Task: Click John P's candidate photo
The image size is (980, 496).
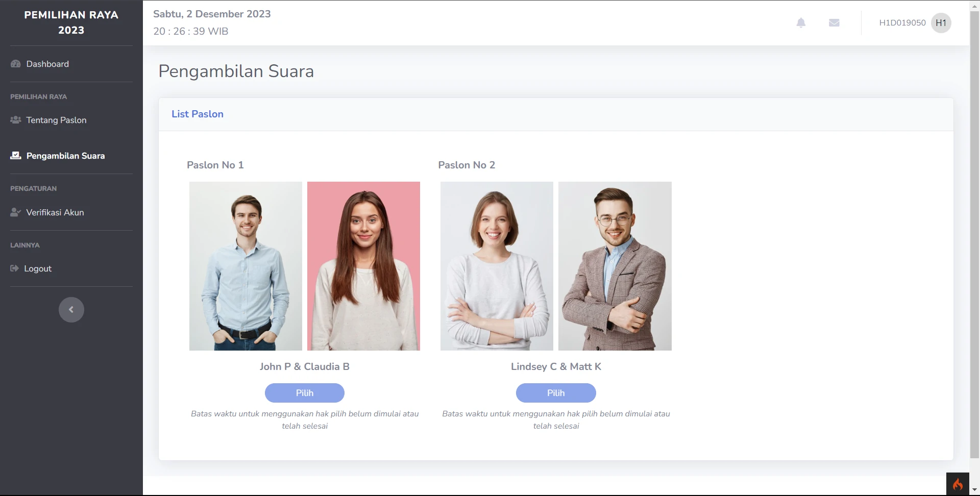Action: 246,266
